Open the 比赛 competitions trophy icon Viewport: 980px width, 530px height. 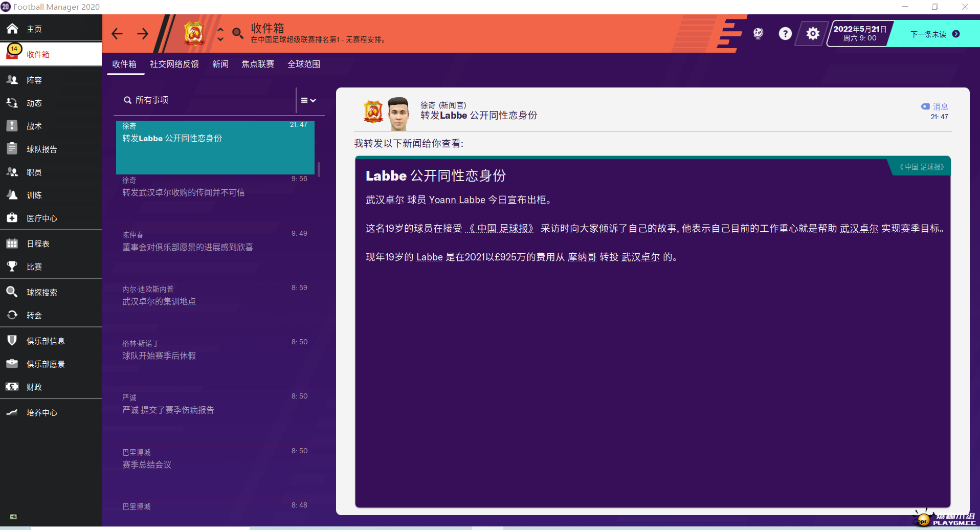coord(12,267)
